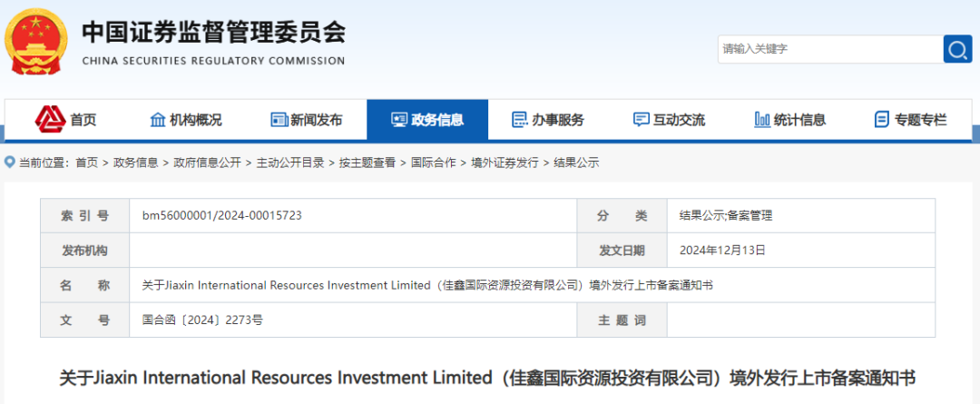This screenshot has width=980, height=404.
Task: Go to 结果公示 in the breadcrumb
Action: pyautogui.click(x=576, y=163)
